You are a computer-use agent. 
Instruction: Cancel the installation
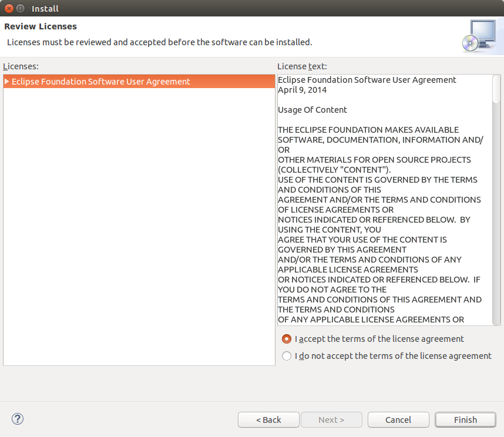tap(398, 419)
